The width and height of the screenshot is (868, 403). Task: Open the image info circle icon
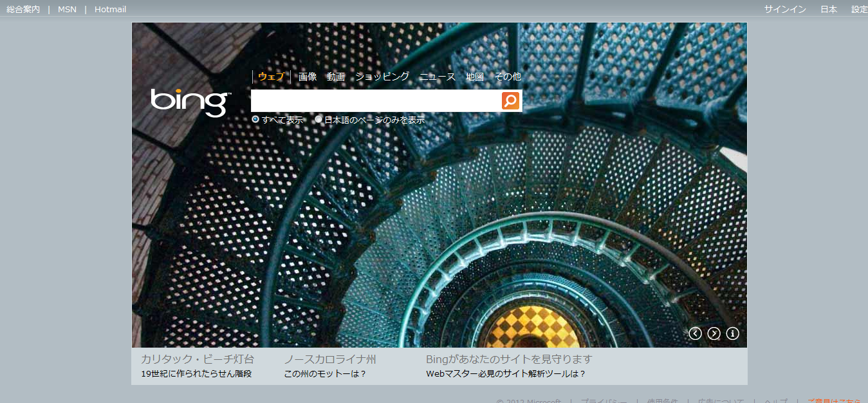[x=732, y=333]
